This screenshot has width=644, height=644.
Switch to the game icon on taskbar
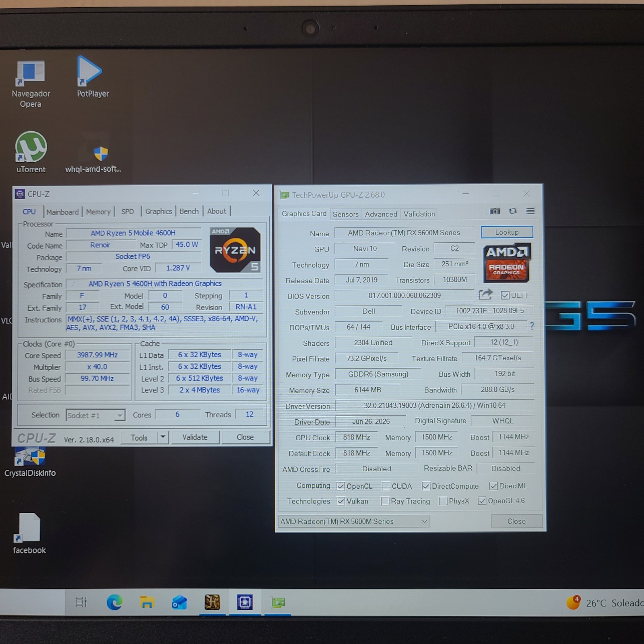[x=212, y=602]
